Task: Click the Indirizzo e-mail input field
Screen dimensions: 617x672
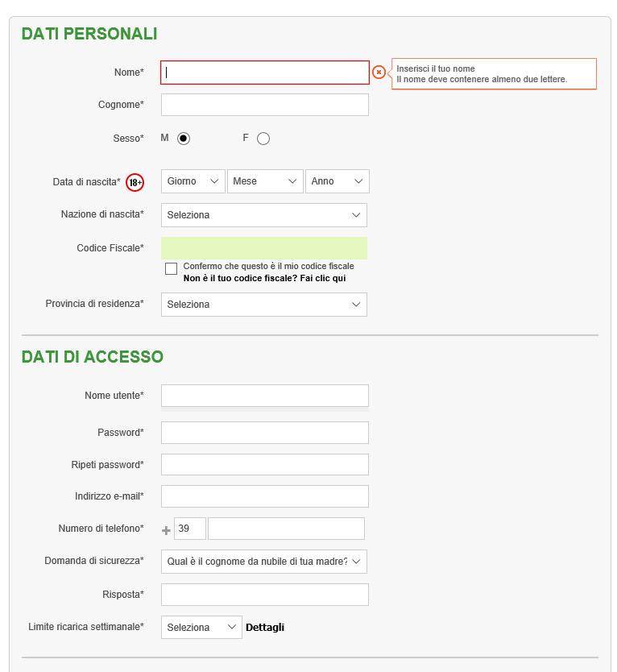Action: 265,496
